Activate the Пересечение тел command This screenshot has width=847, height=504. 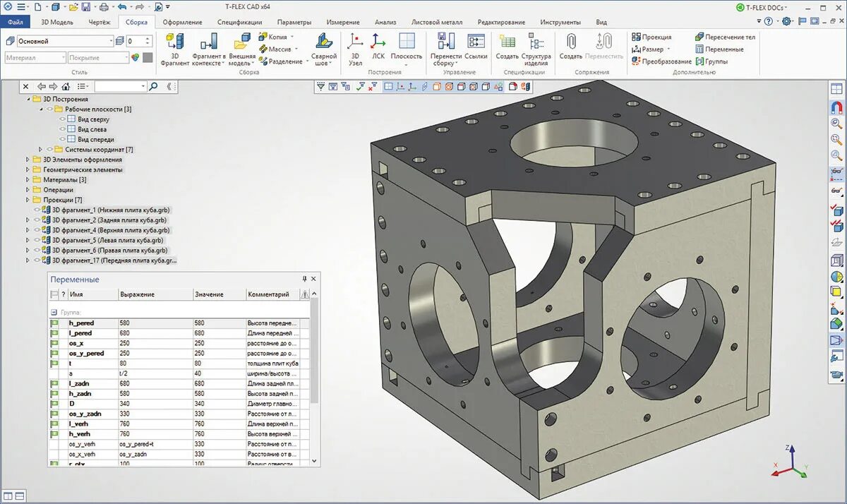tap(728, 36)
